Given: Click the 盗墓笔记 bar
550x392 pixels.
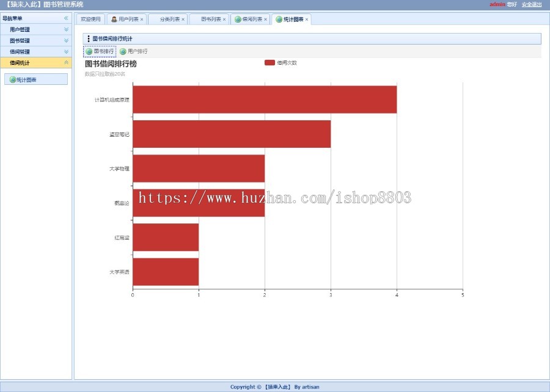Looking at the screenshot, I should coord(232,134).
